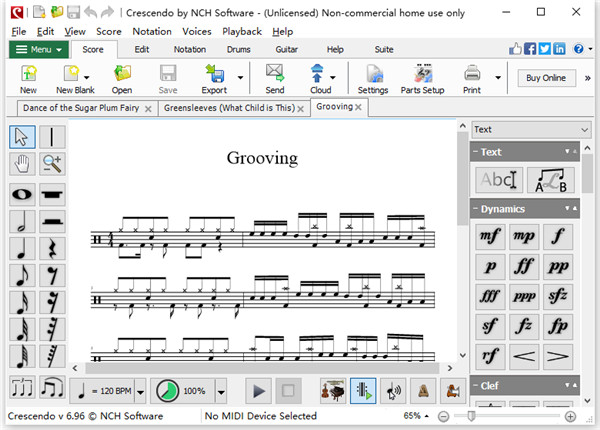Screen dimensions: 600x430
Task: Open the playback speed 100% dropdown
Action: coord(221,392)
